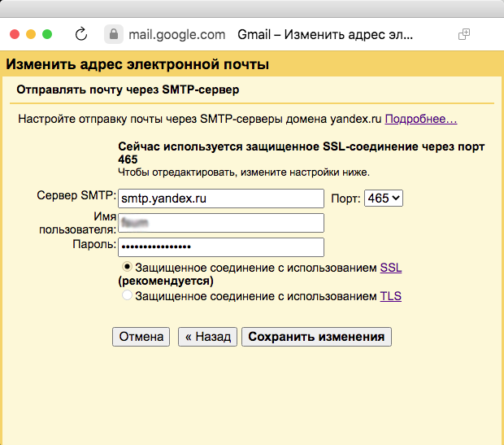The height and width of the screenshot is (445, 504).
Task: Select the secured SSL connection radio button
Action: 127,267
